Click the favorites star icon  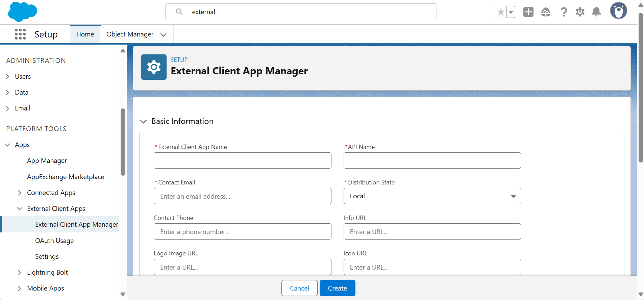[x=501, y=12]
